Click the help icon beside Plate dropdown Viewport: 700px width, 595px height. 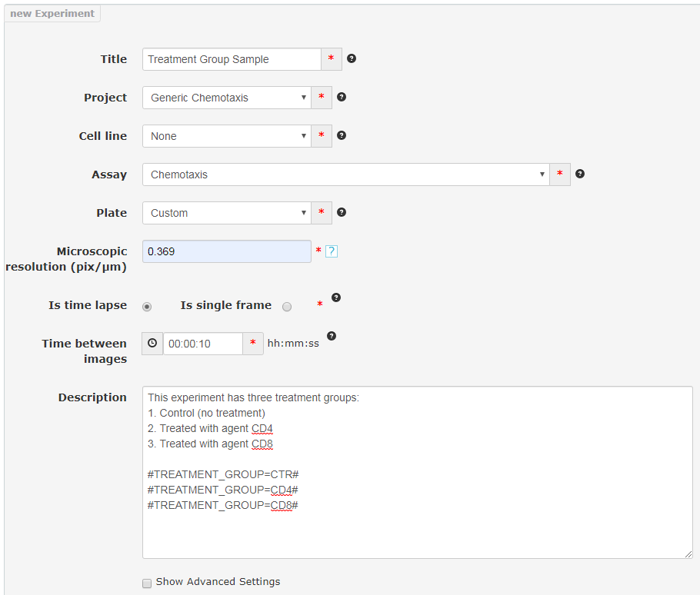pos(342,212)
